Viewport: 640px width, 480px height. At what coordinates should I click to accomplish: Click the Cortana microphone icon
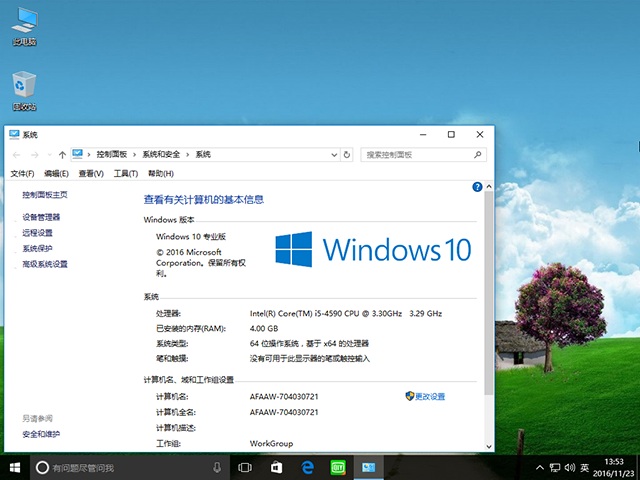click(217, 467)
